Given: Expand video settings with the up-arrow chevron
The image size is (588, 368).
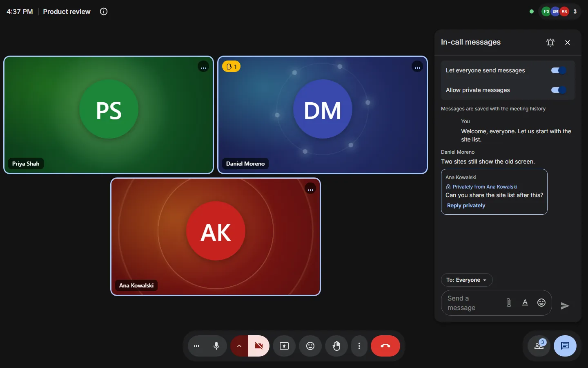Looking at the screenshot, I should [239, 346].
